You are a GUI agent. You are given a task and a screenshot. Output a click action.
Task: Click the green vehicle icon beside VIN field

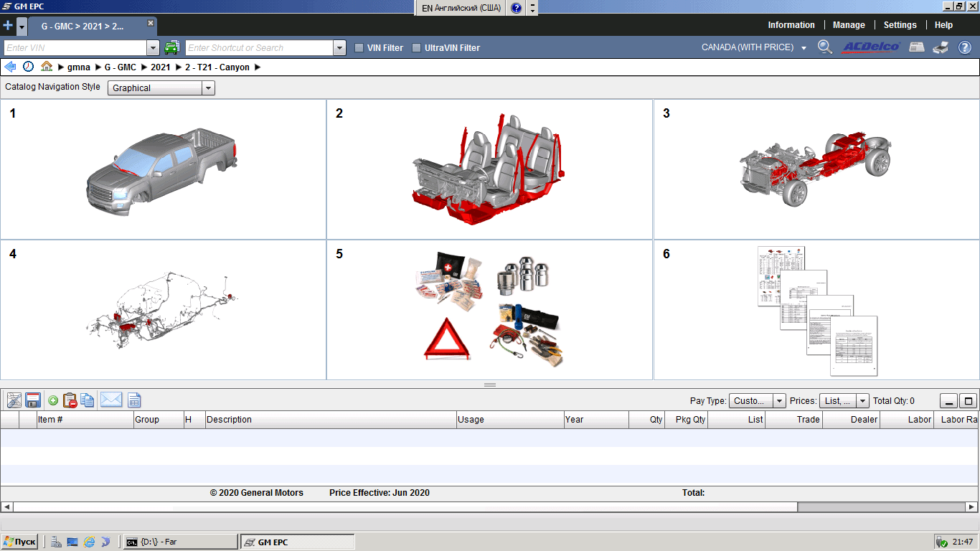171,48
